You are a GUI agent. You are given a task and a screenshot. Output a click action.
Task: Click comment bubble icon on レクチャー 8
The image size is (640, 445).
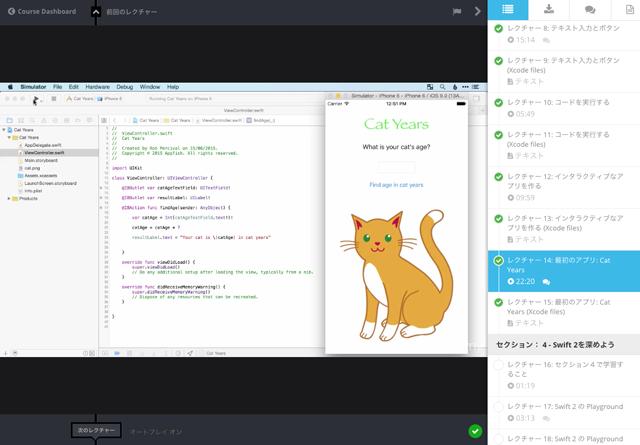coord(546,40)
